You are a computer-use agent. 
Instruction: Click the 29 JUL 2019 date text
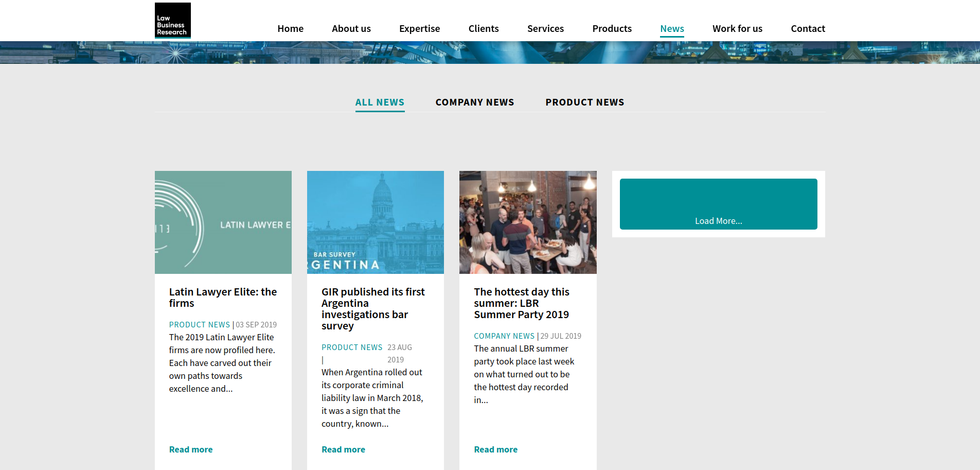pos(561,336)
